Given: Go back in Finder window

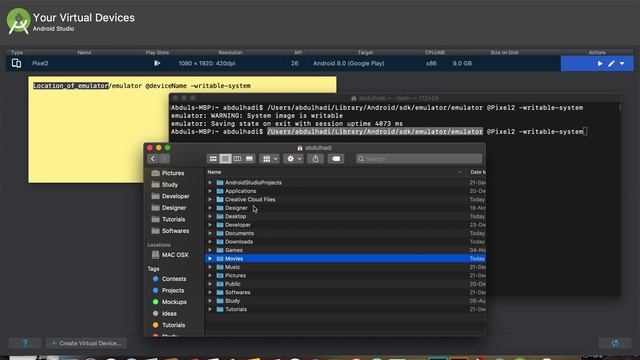Looking at the screenshot, I should (x=153, y=159).
